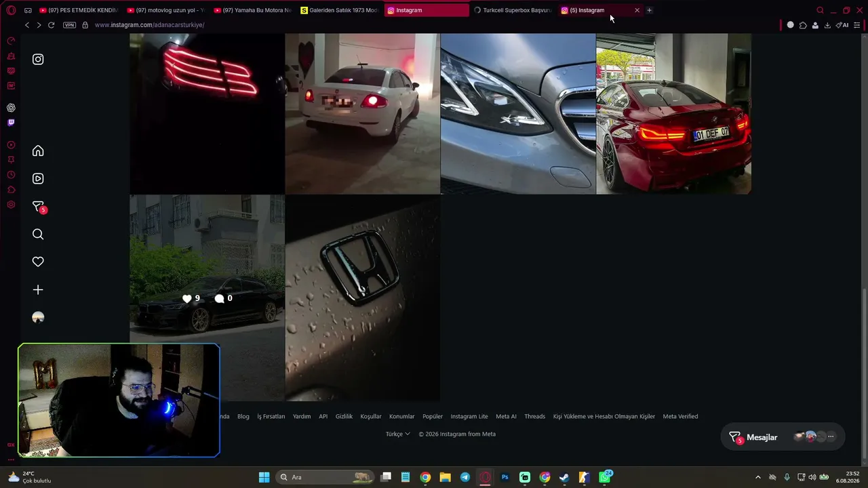The height and width of the screenshot is (488, 868).
Task: Switch to the Yamaha Bu Motora tab
Action: click(252, 10)
